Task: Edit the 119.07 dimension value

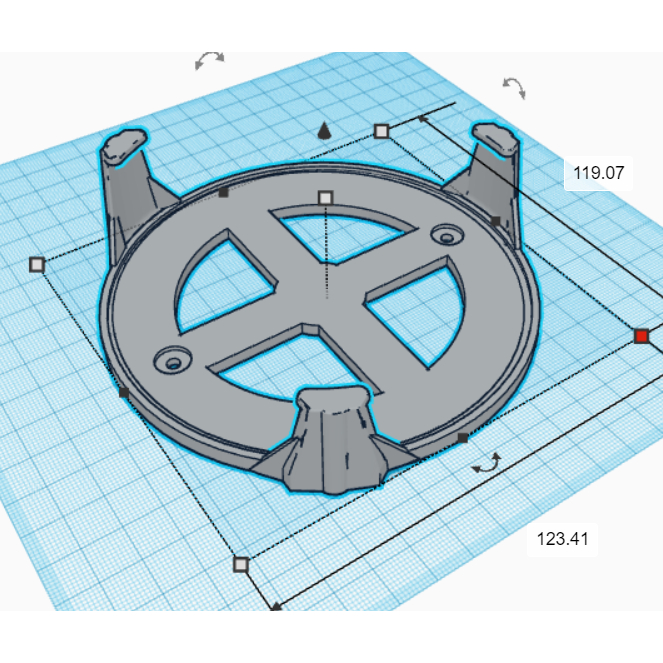Action: (598, 173)
